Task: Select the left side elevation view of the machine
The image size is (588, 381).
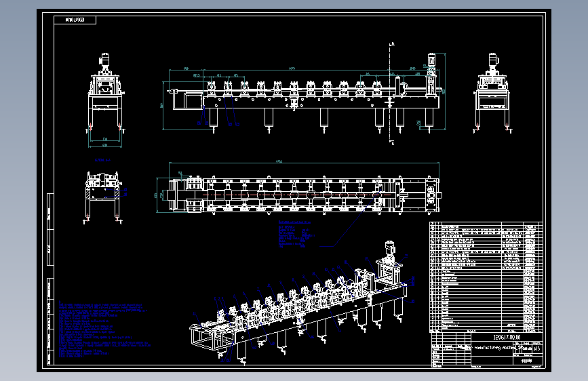Action: pos(105,93)
